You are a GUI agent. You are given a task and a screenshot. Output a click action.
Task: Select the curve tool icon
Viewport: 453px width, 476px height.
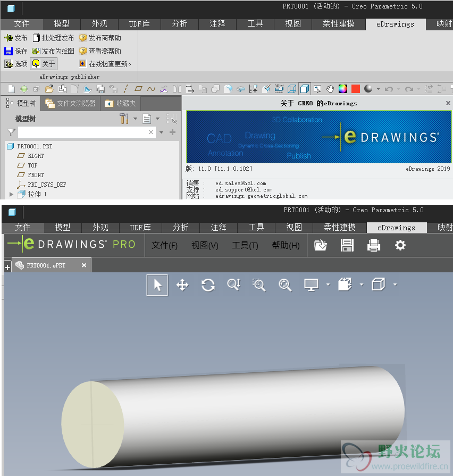pyautogui.click(x=151, y=89)
